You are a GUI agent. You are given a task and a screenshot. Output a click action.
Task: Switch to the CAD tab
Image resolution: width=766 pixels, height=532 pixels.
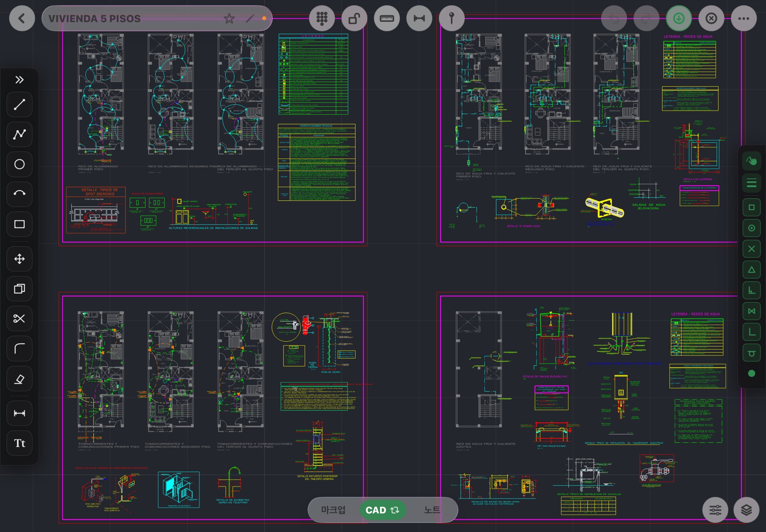coord(383,510)
